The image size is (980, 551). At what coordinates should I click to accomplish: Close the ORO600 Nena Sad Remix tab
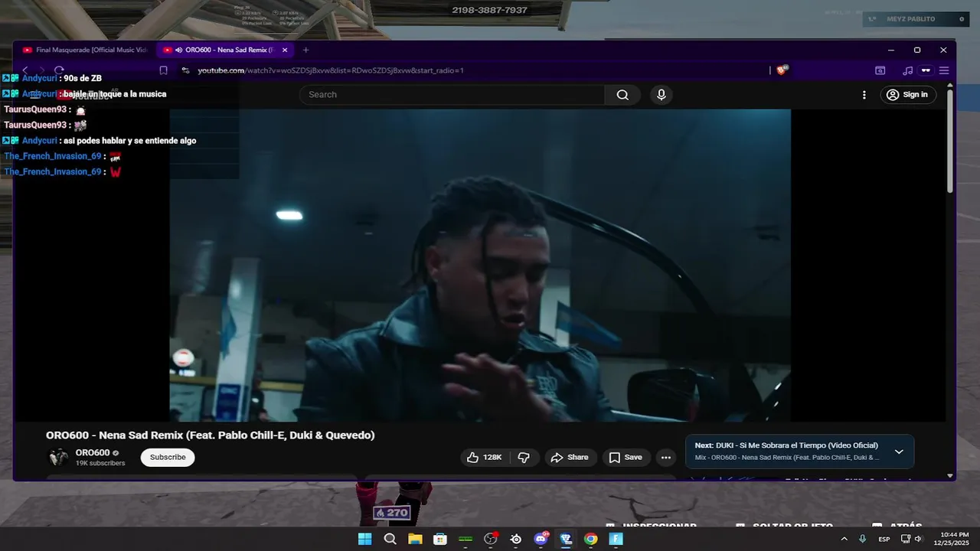tap(285, 50)
